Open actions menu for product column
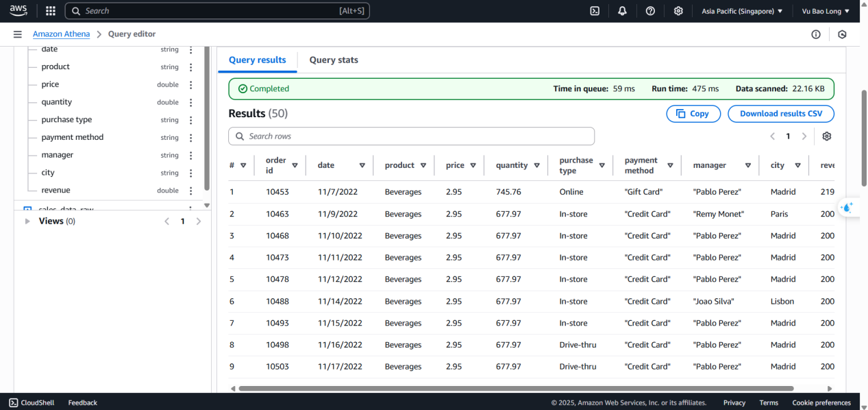Image resolution: width=868 pixels, height=410 pixels. 191,67
